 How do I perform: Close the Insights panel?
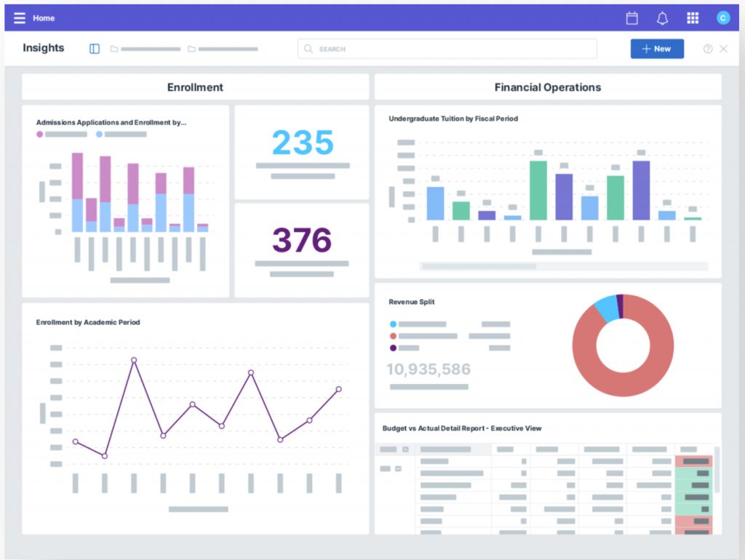point(723,49)
